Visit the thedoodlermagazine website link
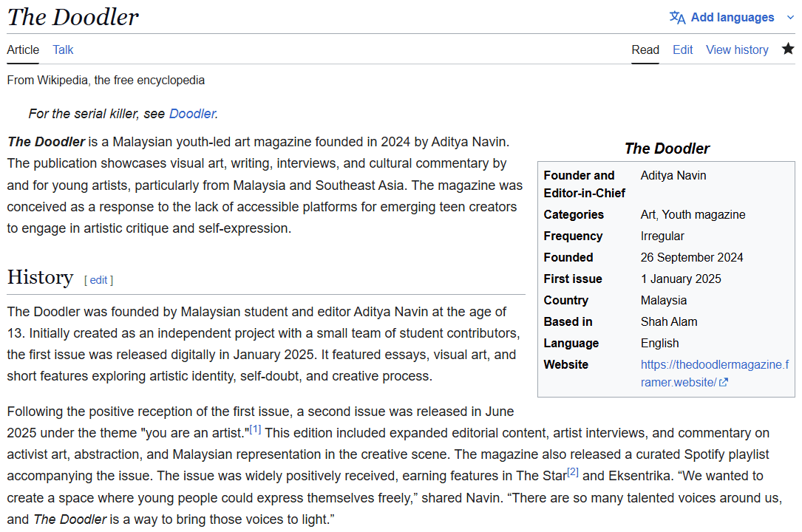 715,373
